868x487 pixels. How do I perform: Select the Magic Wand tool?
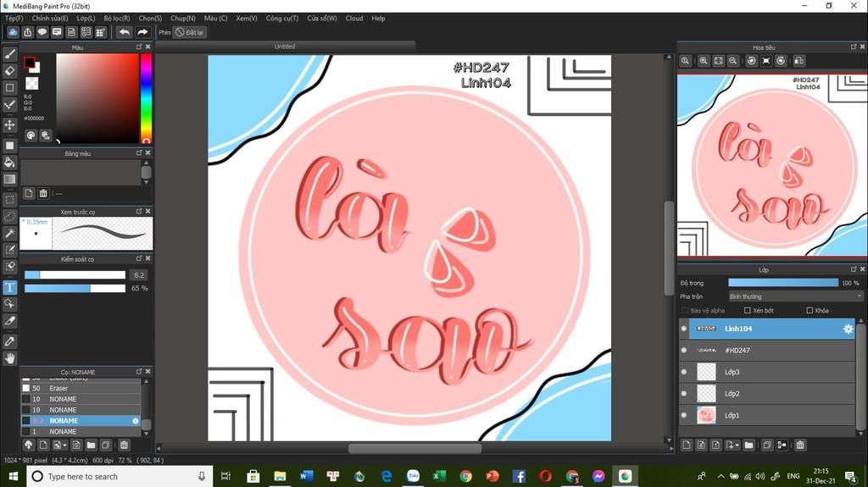9,233
